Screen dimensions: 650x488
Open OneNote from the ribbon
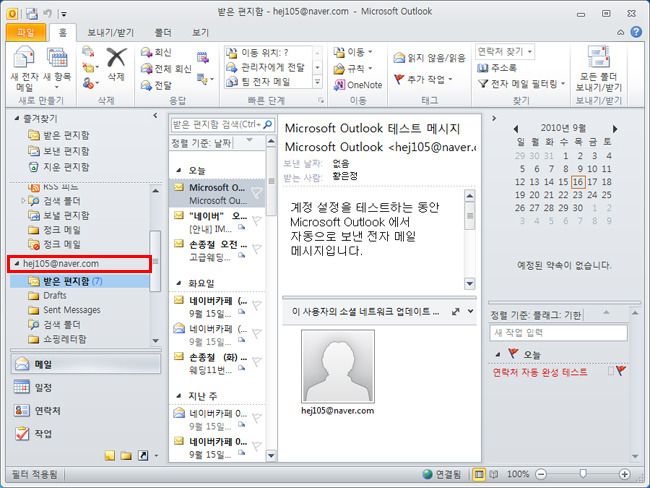pos(358,85)
